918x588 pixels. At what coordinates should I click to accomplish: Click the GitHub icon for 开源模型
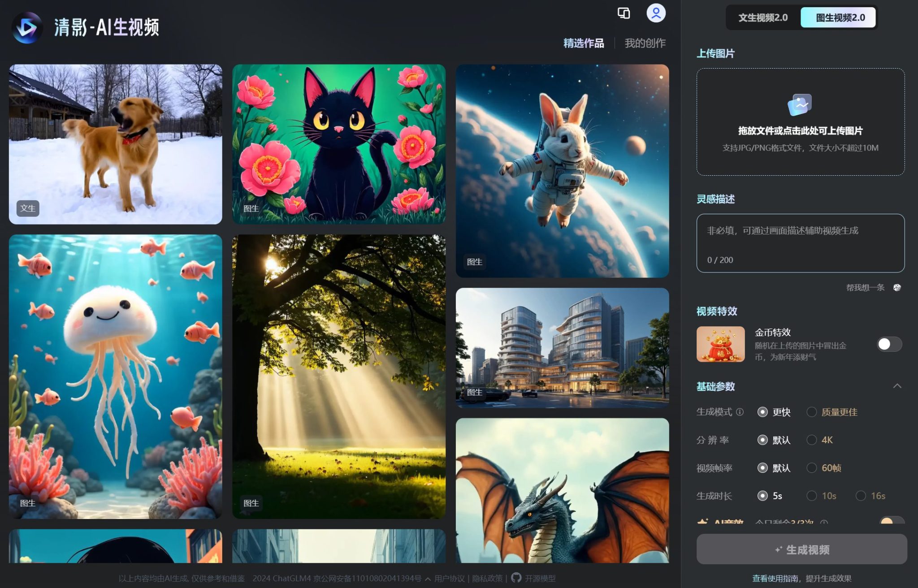click(x=516, y=578)
